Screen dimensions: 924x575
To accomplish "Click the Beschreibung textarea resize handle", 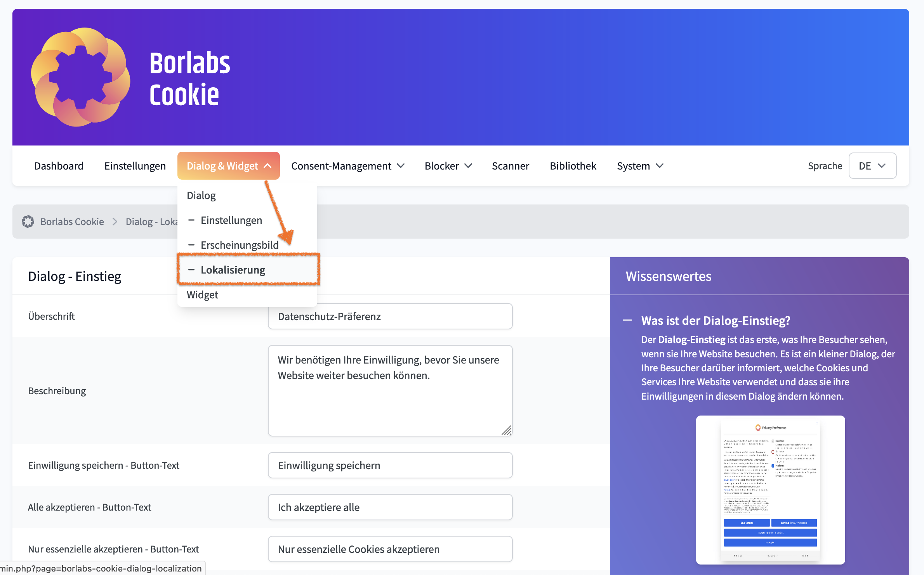I will (x=507, y=430).
